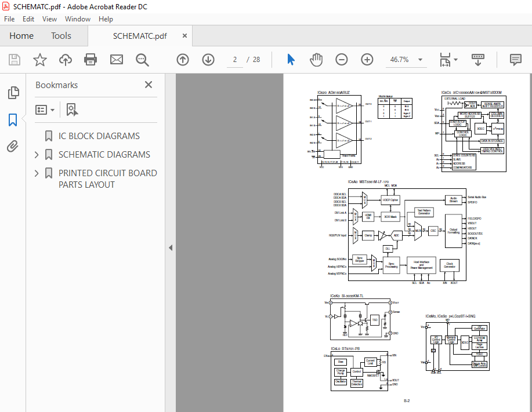The height and width of the screenshot is (412, 532).
Task: Switch to the Tools tab
Action: 61,35
